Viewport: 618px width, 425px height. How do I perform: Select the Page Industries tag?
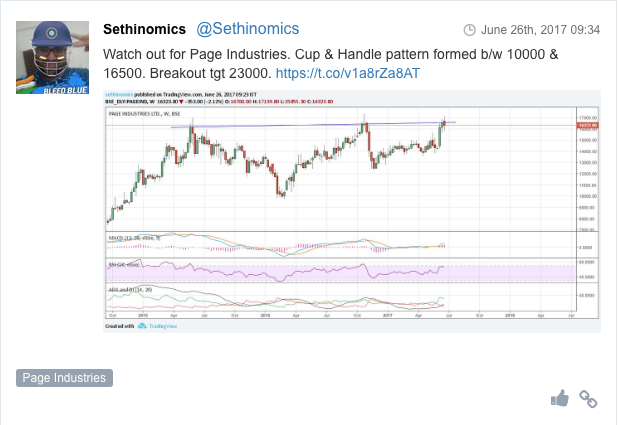64,378
